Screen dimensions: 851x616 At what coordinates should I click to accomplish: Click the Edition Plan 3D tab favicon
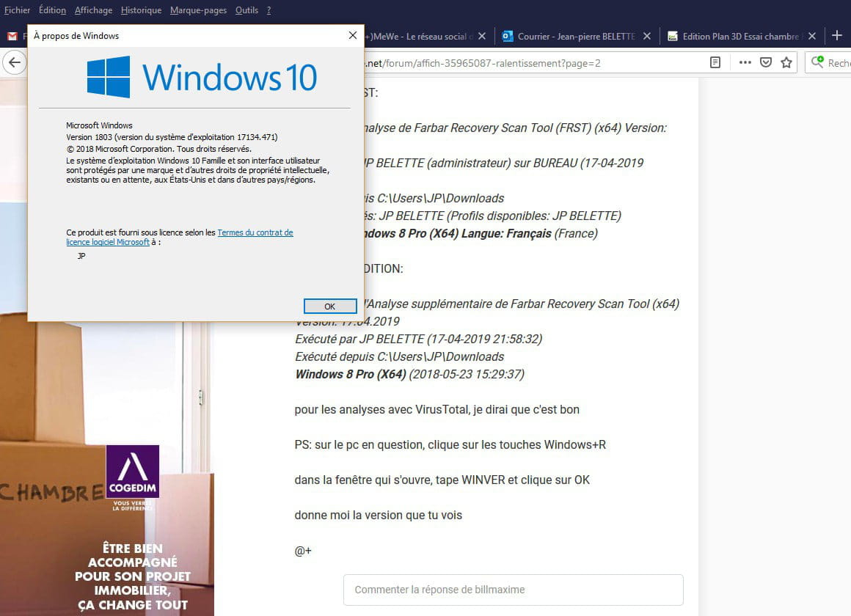coord(673,37)
